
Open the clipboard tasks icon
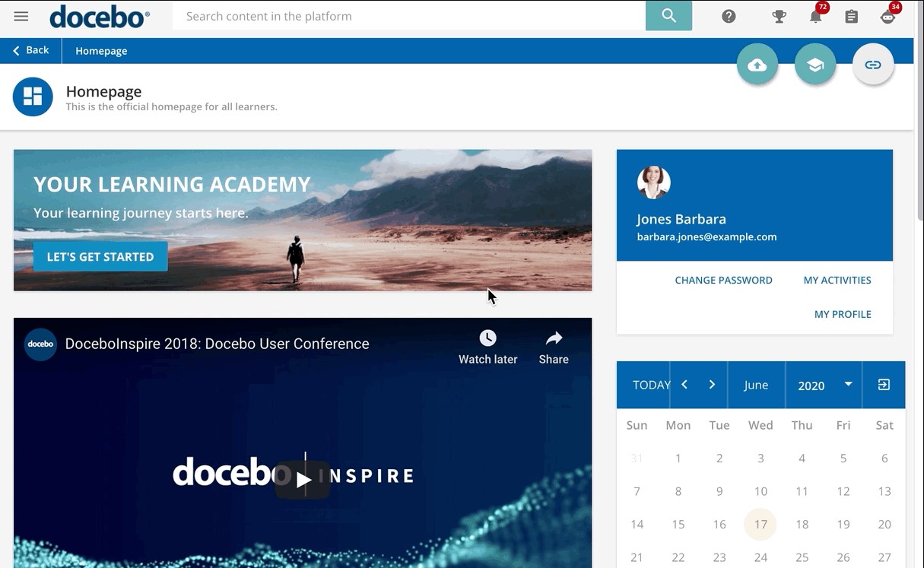tap(852, 16)
